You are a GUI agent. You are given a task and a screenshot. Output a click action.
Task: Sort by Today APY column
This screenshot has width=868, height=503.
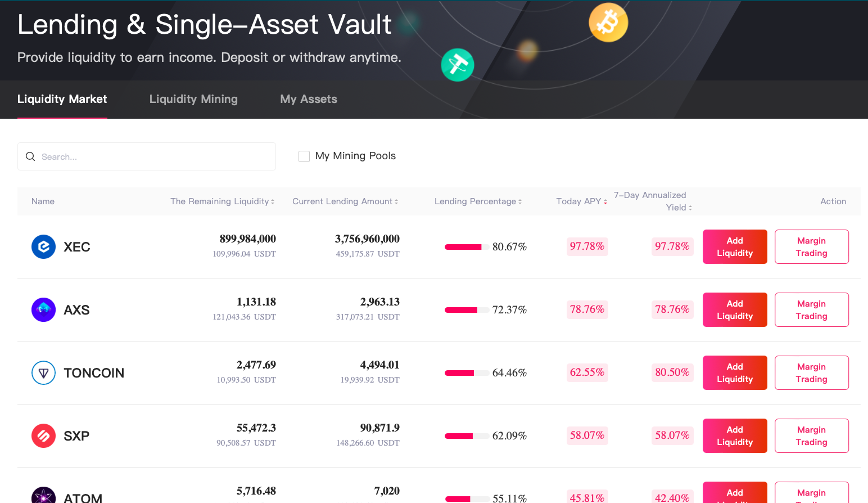[582, 201]
